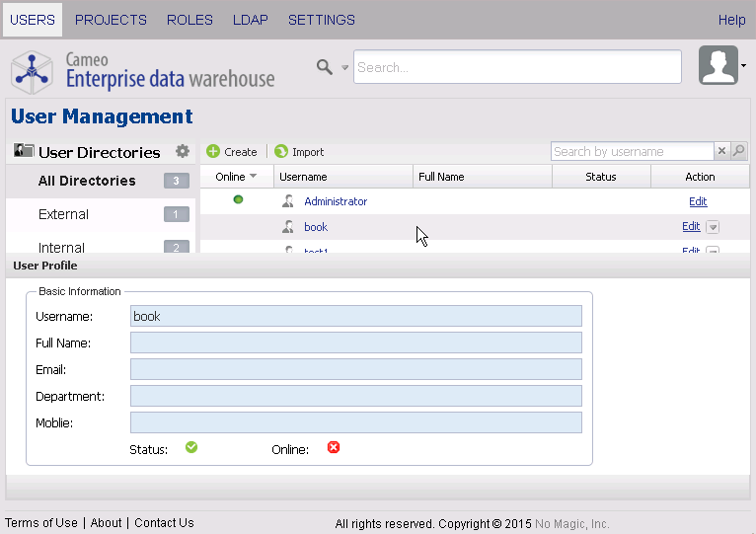Select the External directory
The image size is (756, 534).
pyautogui.click(x=63, y=214)
